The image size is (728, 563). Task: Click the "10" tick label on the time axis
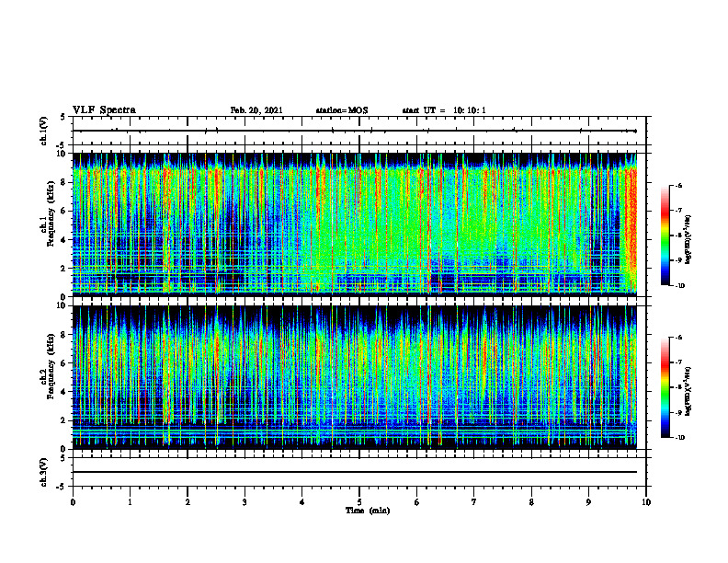pyautogui.click(x=646, y=502)
